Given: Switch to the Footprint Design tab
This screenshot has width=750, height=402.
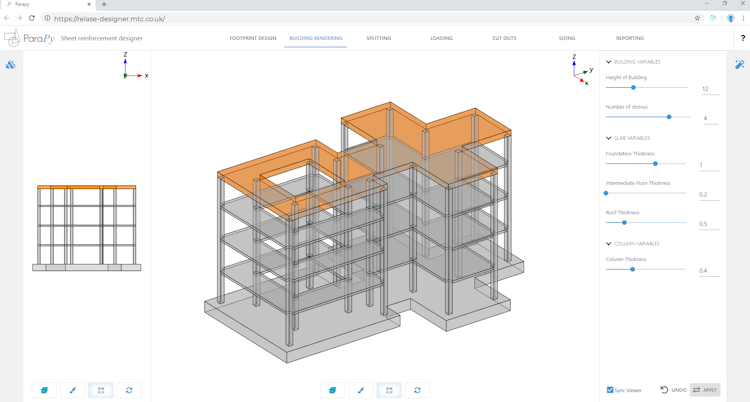Looking at the screenshot, I should coord(252,38).
